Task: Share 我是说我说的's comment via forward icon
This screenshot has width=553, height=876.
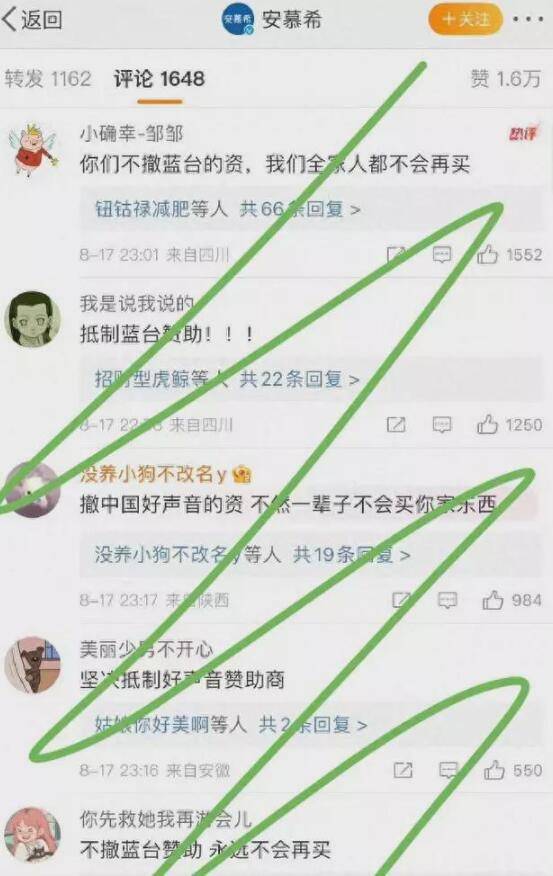Action: coord(396,425)
